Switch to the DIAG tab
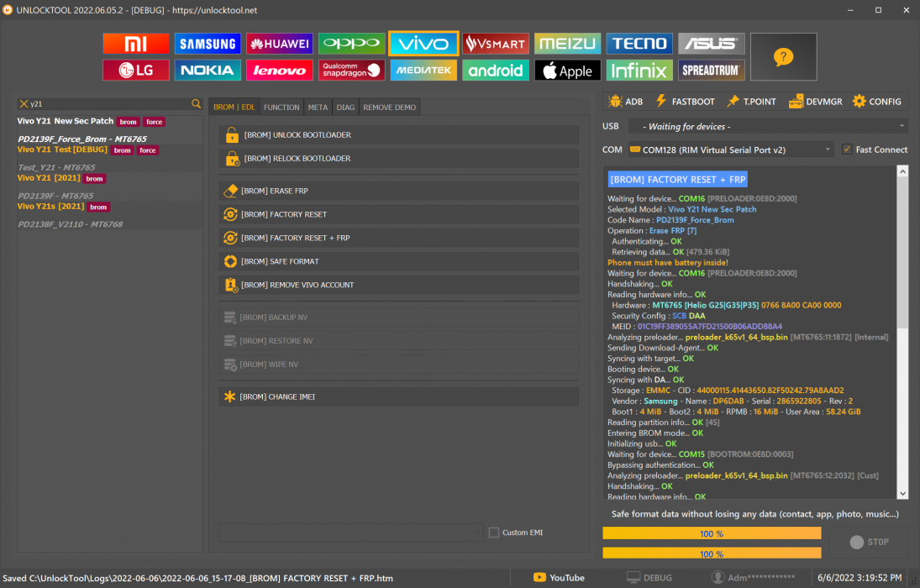Viewport: 920px width, 588px height. 345,108
